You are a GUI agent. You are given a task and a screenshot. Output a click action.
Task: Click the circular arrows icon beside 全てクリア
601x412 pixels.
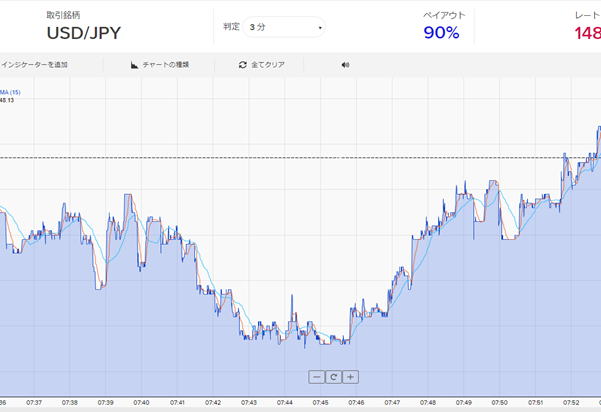pos(242,64)
